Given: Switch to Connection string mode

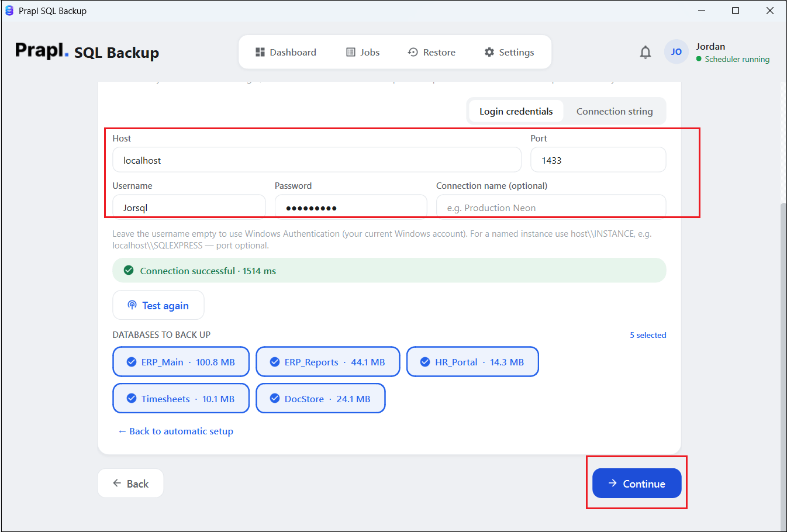Looking at the screenshot, I should (615, 111).
